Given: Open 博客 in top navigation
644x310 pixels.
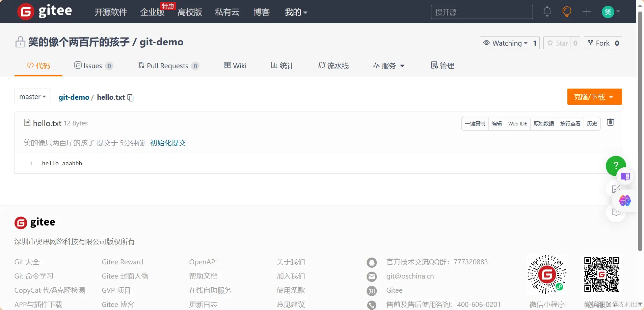Looking at the screenshot, I should 262,12.
